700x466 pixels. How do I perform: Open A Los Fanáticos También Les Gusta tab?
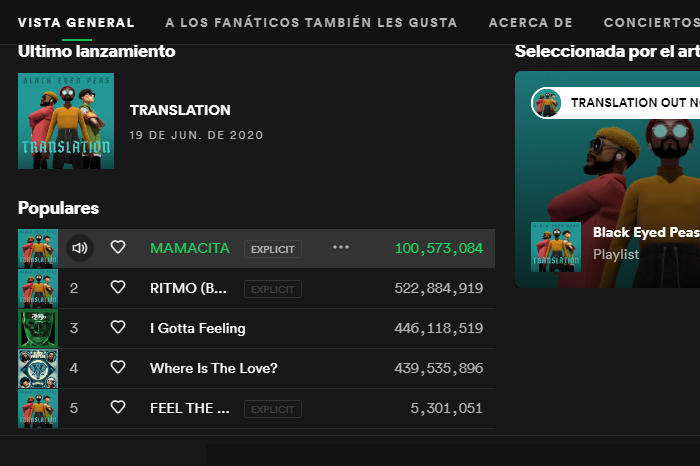pyautogui.click(x=311, y=22)
